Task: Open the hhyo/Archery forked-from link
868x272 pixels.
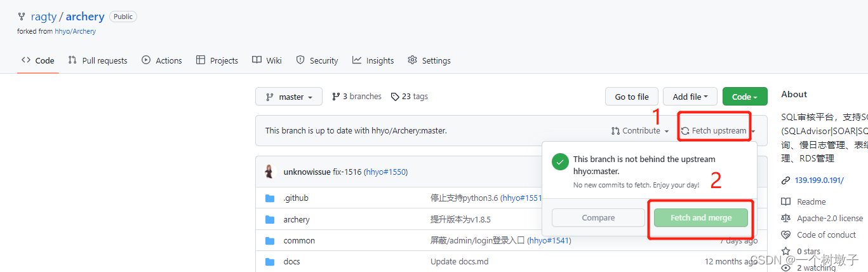Action: pyautogui.click(x=76, y=31)
